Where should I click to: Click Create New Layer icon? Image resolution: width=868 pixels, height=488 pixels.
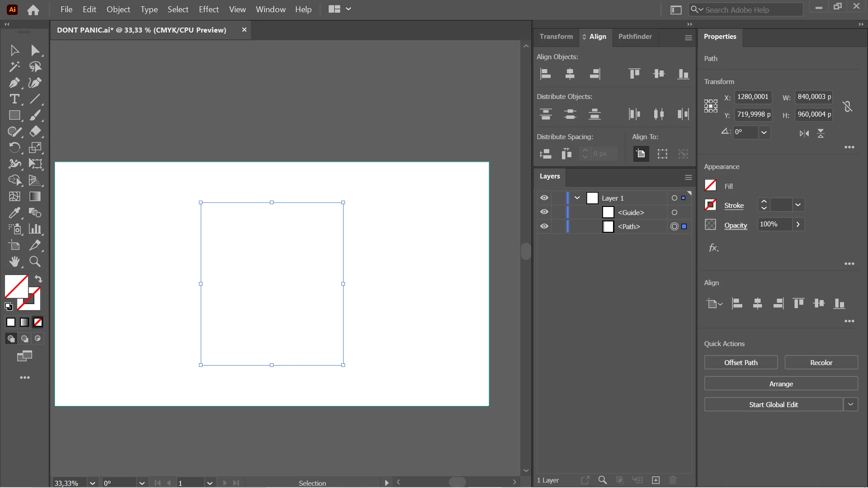coord(656,480)
